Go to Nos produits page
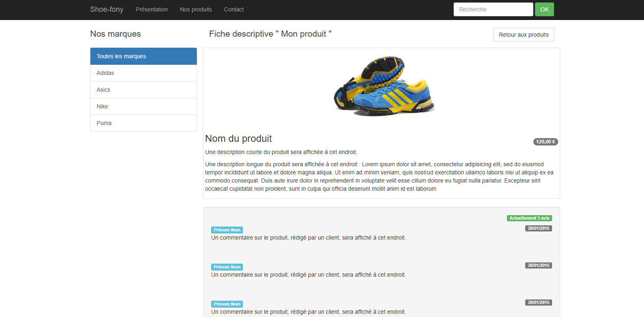This screenshot has height=317, width=644. [x=196, y=9]
